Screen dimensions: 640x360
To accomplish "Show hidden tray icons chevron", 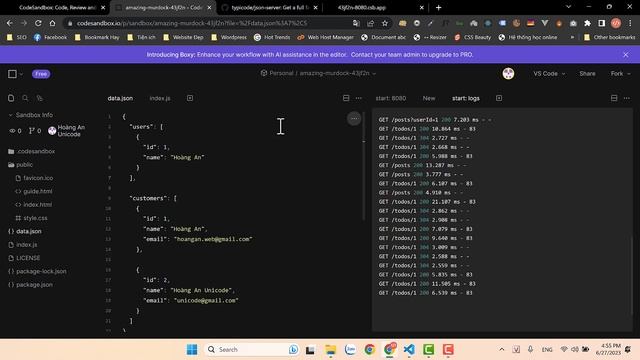I will point(502,349).
